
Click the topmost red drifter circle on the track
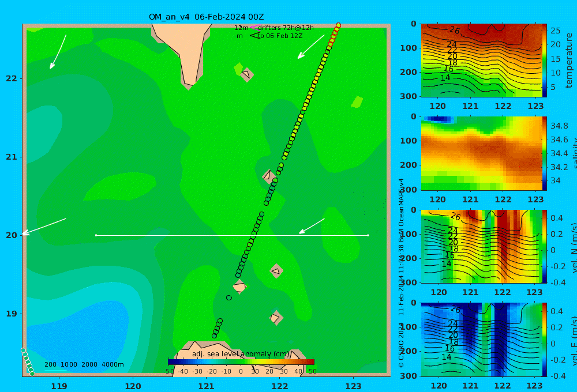click(339, 25)
